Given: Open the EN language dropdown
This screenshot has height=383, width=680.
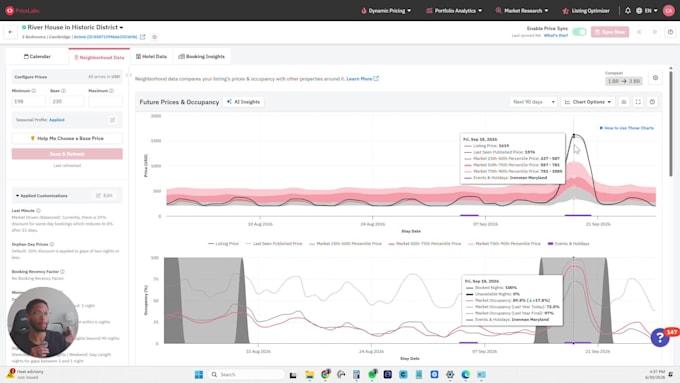Looking at the screenshot, I should (647, 10).
